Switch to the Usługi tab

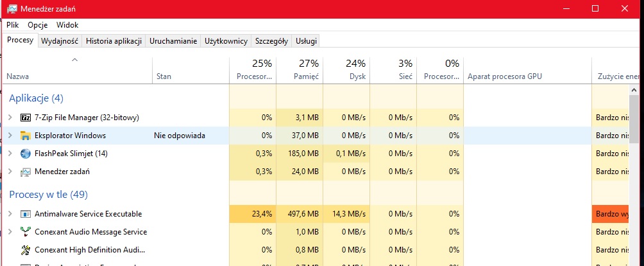[306, 41]
